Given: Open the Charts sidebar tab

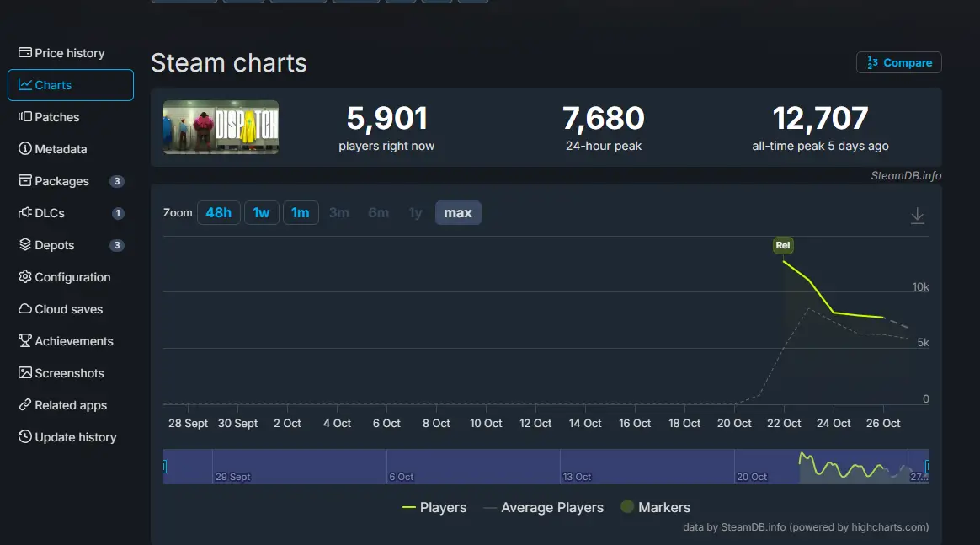Looking at the screenshot, I should [x=71, y=85].
